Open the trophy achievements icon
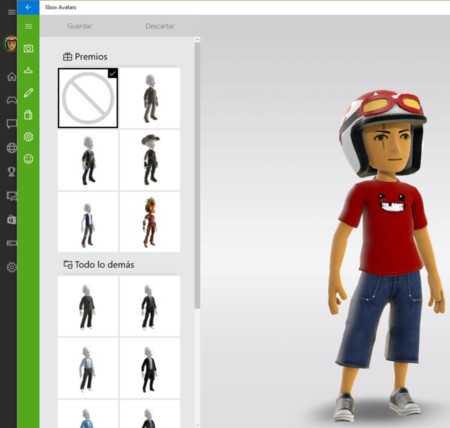The width and height of the screenshot is (450, 428). point(12,172)
